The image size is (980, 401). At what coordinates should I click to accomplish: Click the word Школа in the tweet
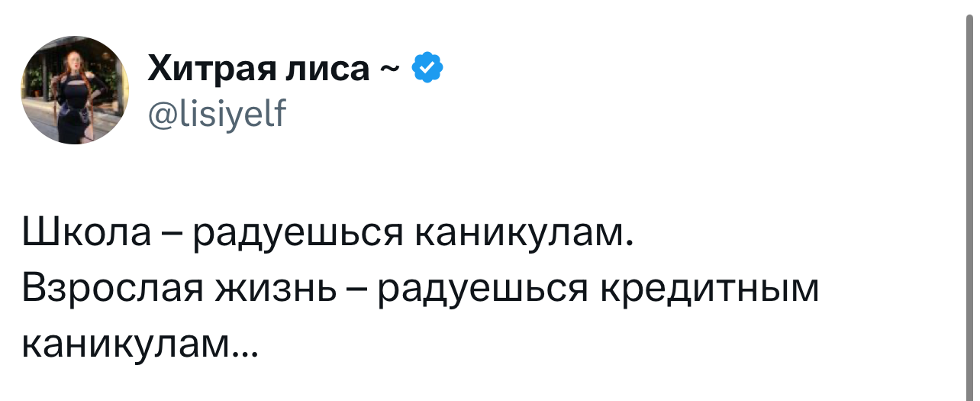87,233
